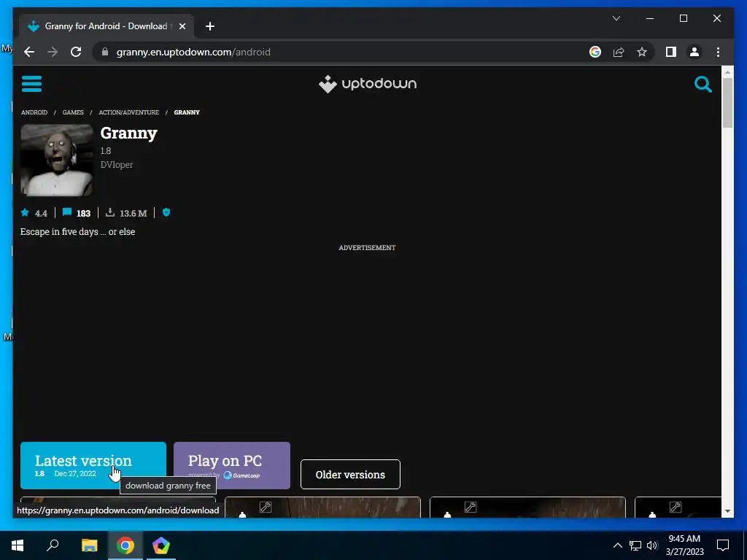Screen dimensions: 747x560
Task: Open Windows taskbar search
Action: click(x=53, y=545)
